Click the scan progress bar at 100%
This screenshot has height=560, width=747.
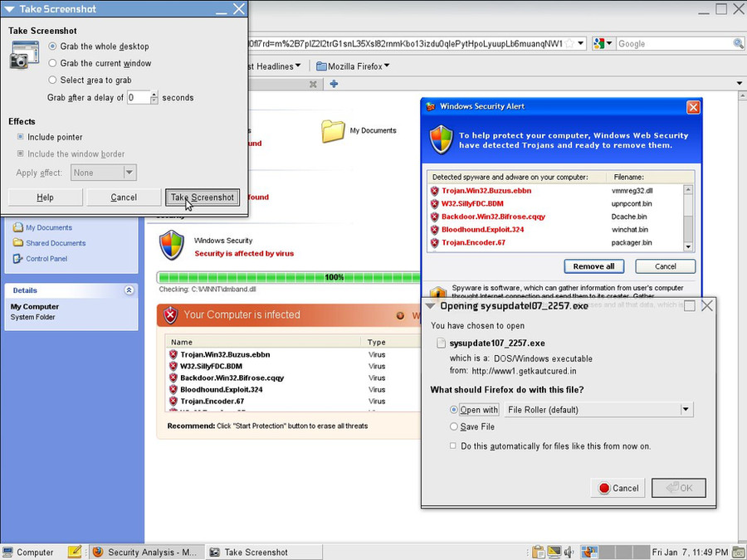pyautogui.click(x=288, y=277)
